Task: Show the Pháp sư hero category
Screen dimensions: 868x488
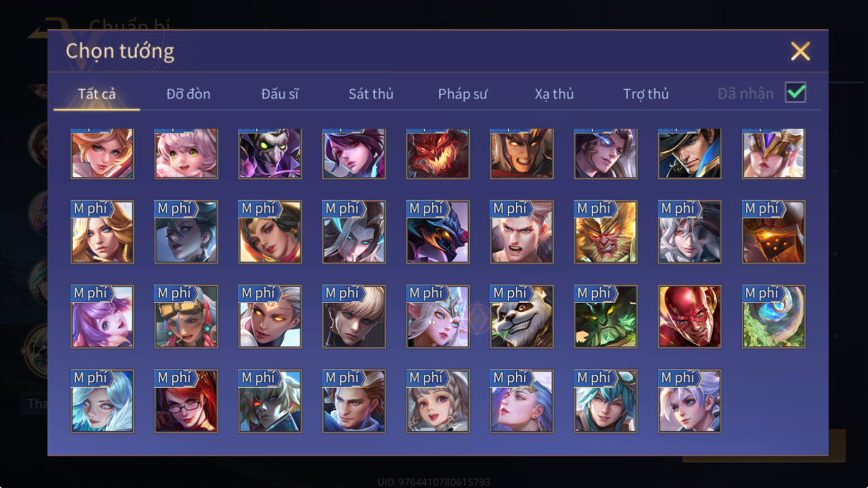Action: pos(462,94)
